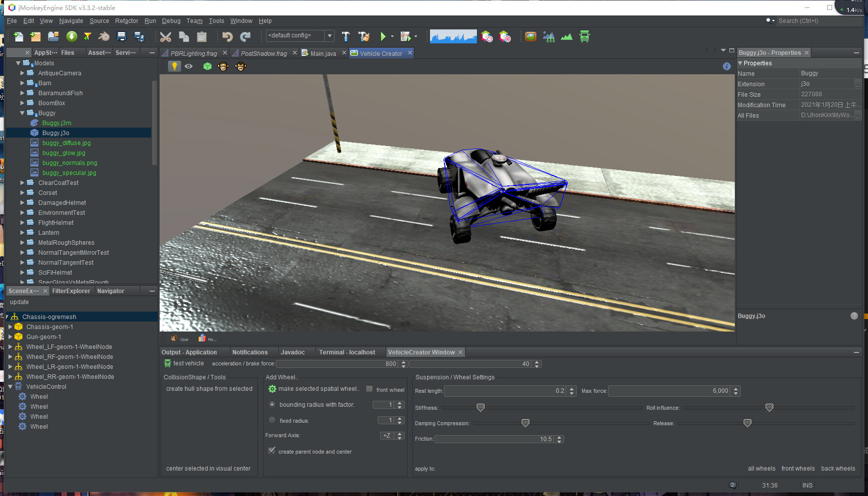Click the terrain editor green mountain icon
Screen dimensions: 868x496
click(x=567, y=36)
